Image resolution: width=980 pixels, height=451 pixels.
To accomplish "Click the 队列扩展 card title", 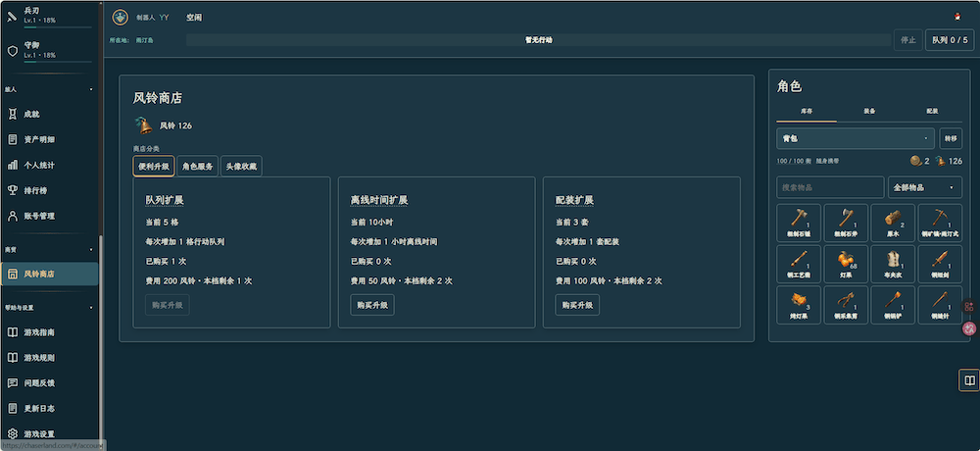I will (x=165, y=200).
